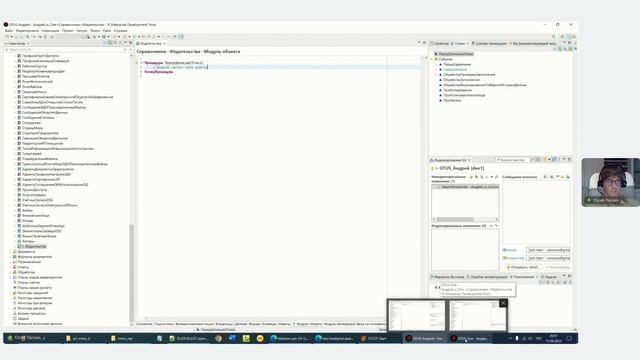Open the Формы editor page tab
The width and height of the screenshot is (640, 360).
click(254, 324)
